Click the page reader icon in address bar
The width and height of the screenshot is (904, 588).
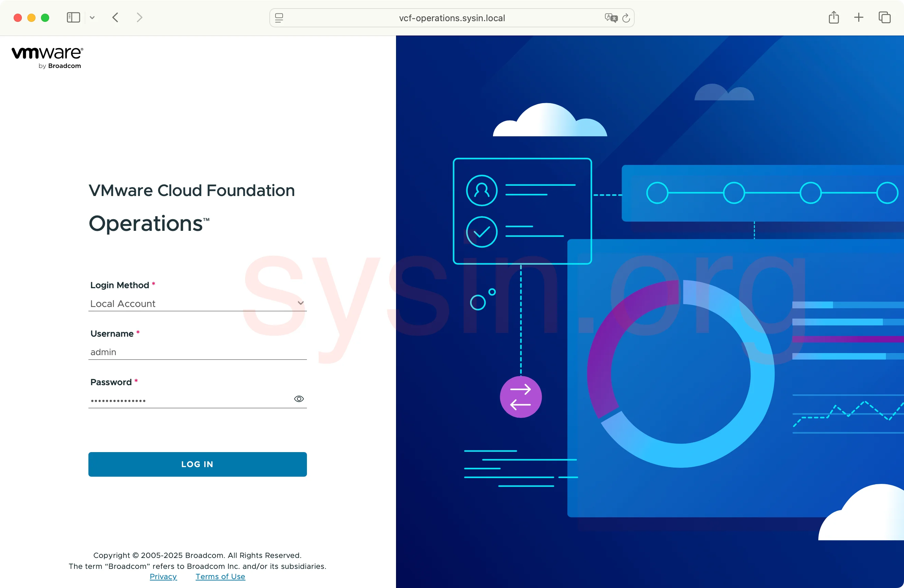(x=279, y=18)
